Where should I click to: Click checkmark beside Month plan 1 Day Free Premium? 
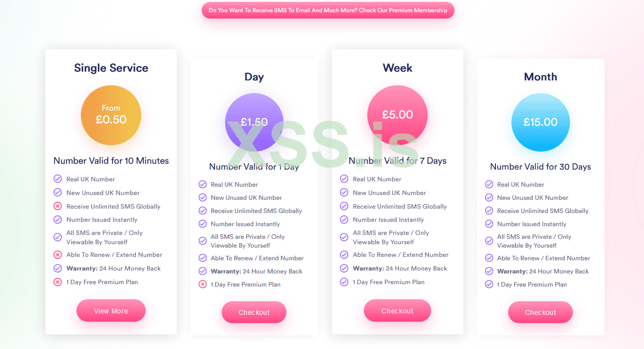point(489,284)
